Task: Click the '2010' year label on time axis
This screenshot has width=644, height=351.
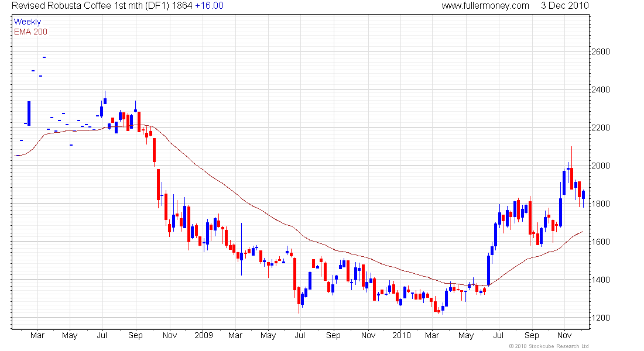Action: pyautogui.click(x=401, y=335)
